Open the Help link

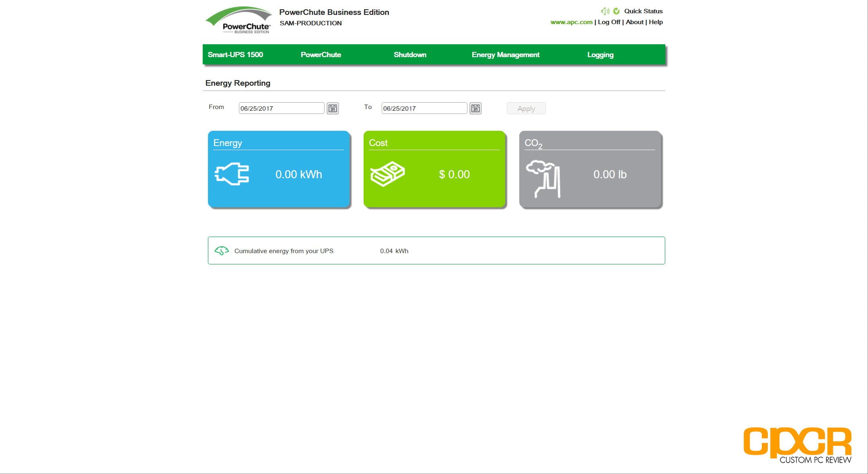pyautogui.click(x=656, y=22)
